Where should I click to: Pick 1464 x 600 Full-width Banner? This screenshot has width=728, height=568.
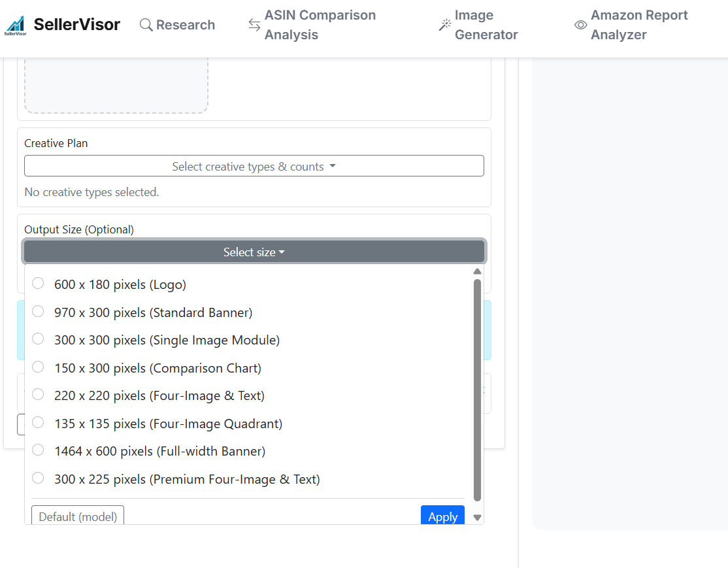38,450
